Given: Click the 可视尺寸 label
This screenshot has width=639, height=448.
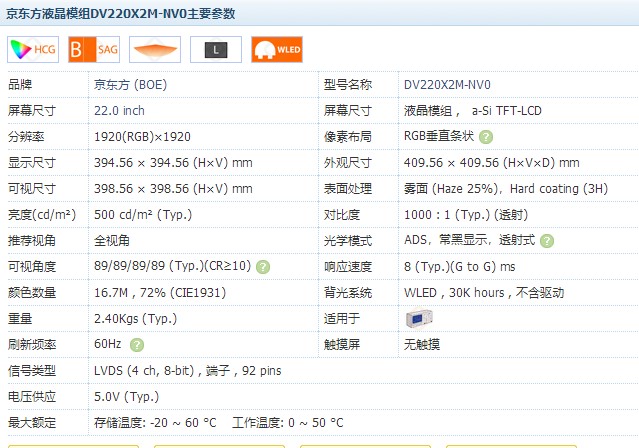Looking at the screenshot, I should (32, 189).
